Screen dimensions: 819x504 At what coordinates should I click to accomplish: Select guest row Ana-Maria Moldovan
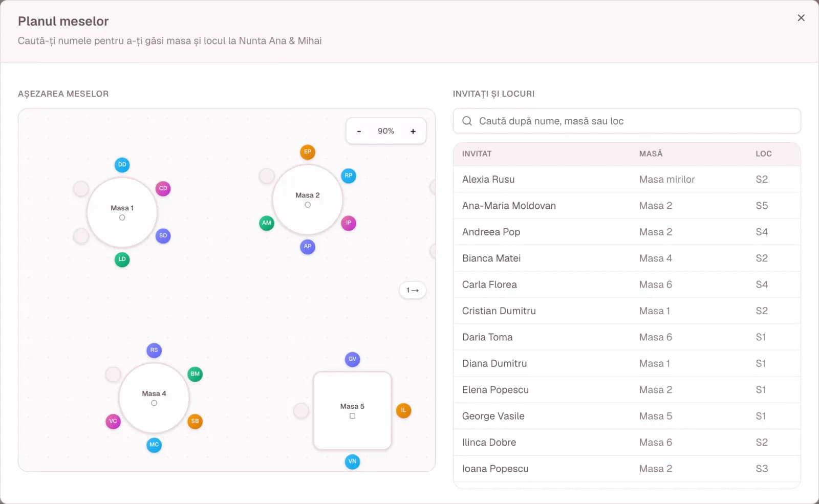(627, 206)
